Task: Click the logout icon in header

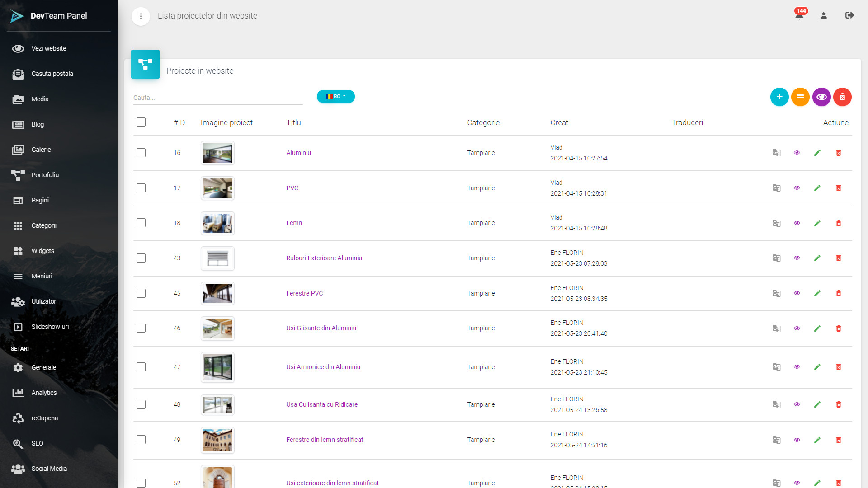Action: 849,15
